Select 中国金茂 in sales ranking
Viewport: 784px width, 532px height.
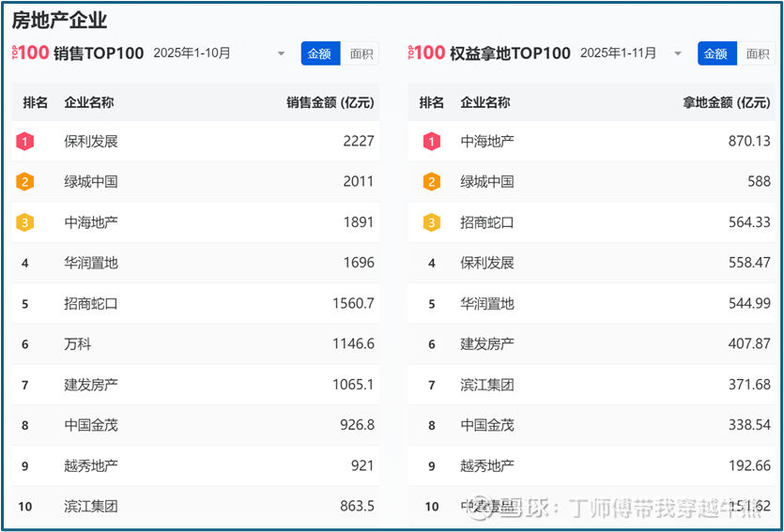91,425
